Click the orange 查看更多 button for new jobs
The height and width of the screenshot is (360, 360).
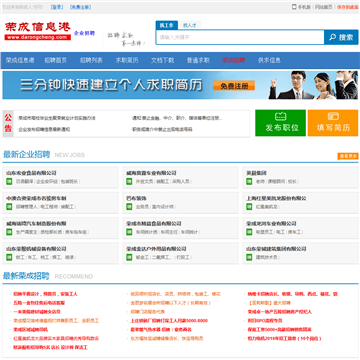click(348, 156)
